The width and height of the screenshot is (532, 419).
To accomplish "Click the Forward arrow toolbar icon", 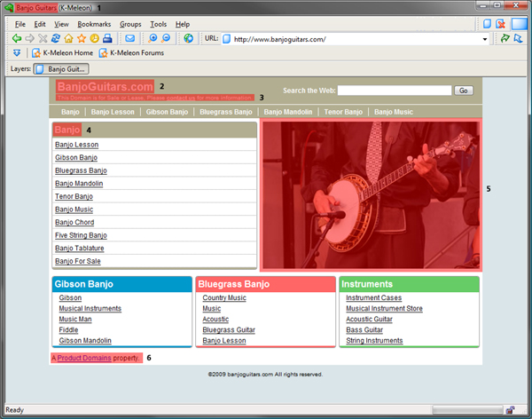I will point(30,38).
